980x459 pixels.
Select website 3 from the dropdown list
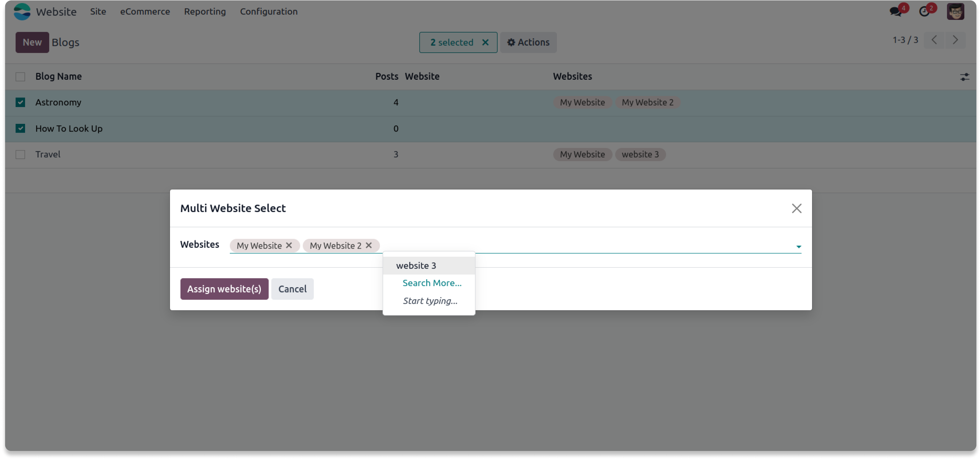pyautogui.click(x=416, y=266)
